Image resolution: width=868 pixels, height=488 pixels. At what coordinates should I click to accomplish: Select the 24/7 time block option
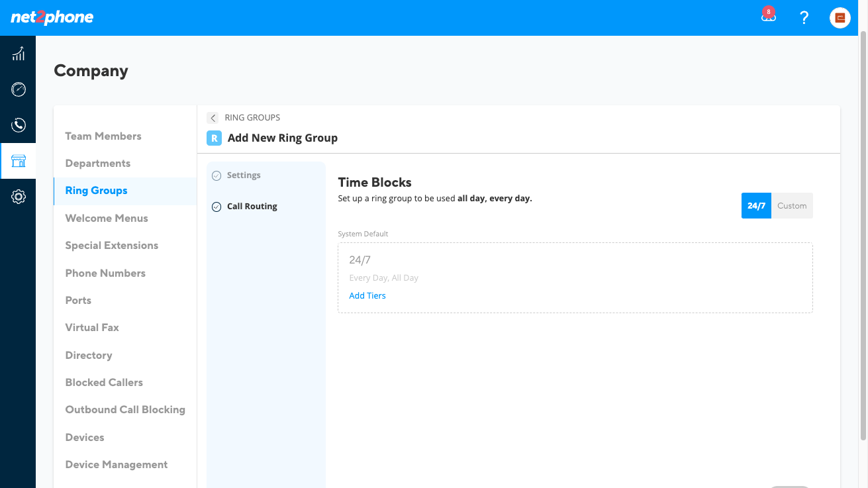756,206
